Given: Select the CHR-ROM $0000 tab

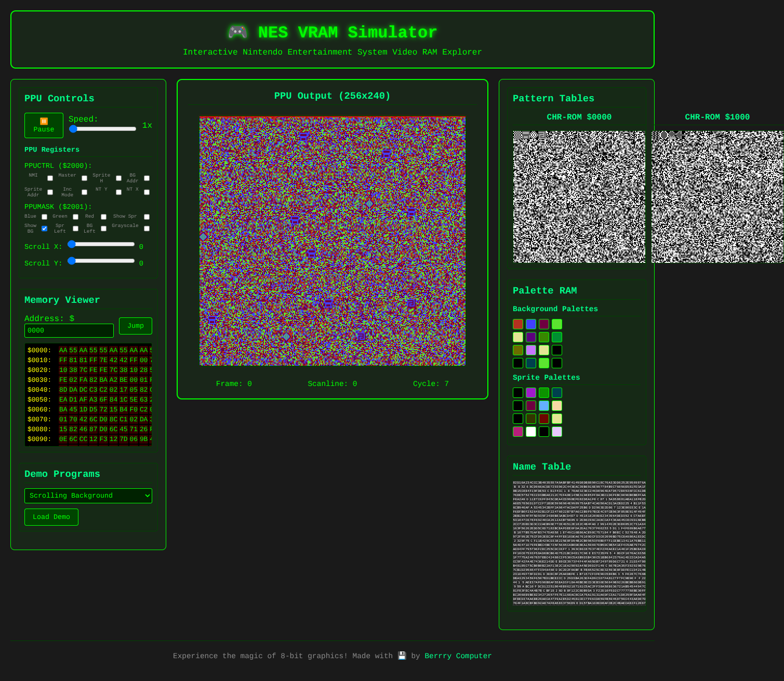Looking at the screenshot, I should [x=578, y=117].
